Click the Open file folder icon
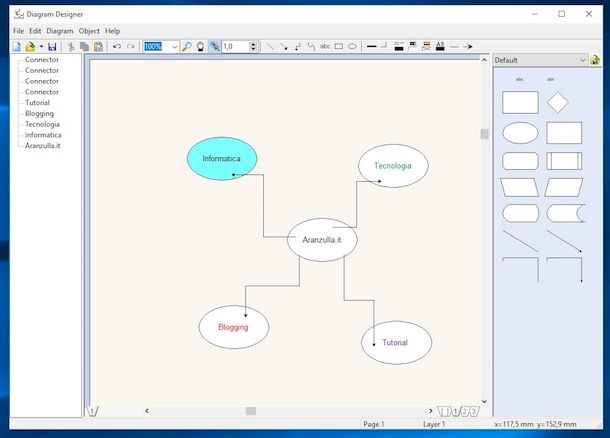 tap(30, 47)
